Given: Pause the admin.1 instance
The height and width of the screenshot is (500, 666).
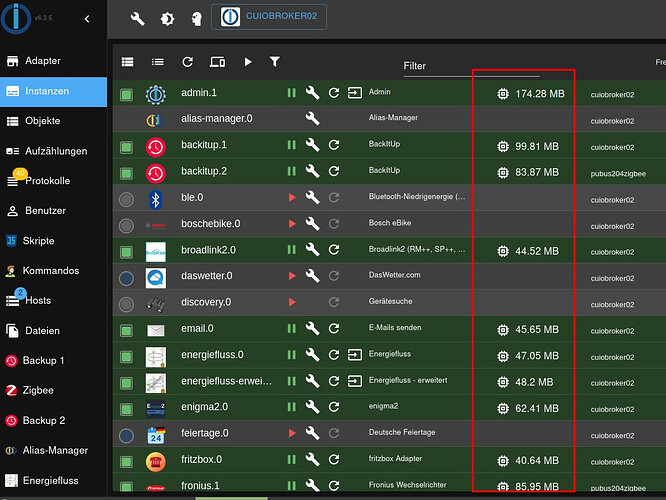Looking at the screenshot, I should 291,93.
